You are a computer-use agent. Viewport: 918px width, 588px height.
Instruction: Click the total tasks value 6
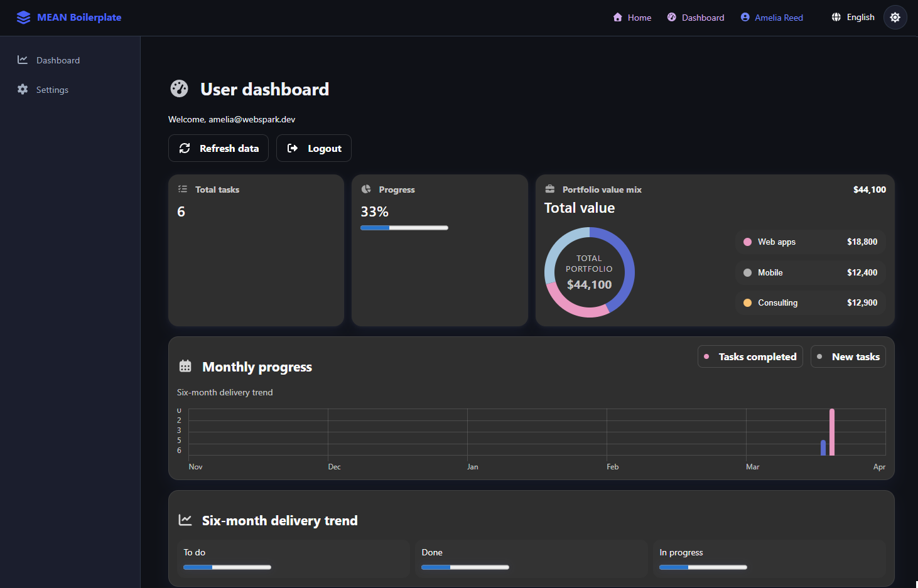pos(181,211)
